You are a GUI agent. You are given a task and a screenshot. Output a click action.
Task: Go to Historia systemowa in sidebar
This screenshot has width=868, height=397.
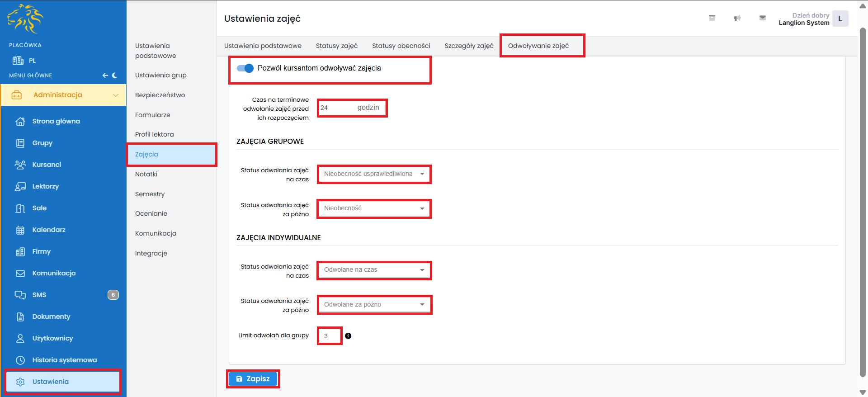64,360
